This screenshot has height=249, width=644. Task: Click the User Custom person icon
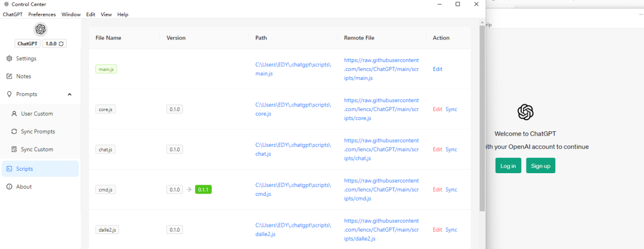(14, 113)
